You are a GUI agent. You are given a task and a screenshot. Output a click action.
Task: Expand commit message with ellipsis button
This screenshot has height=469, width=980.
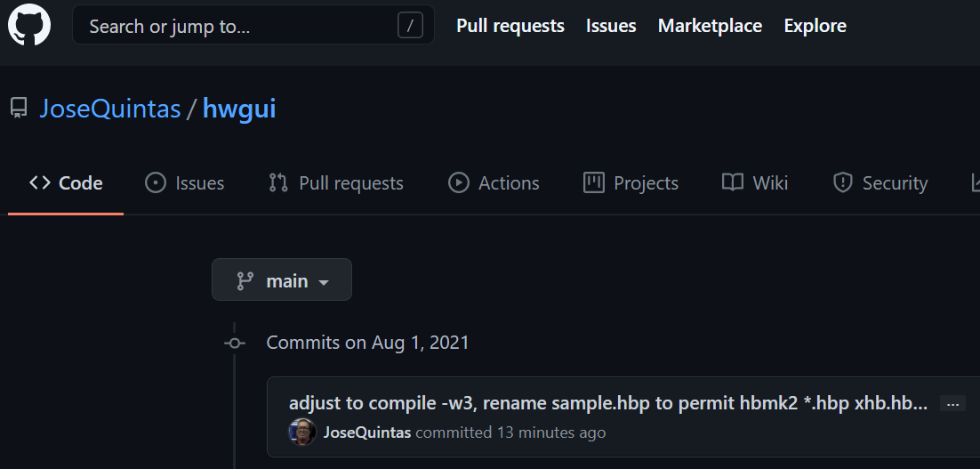952,404
